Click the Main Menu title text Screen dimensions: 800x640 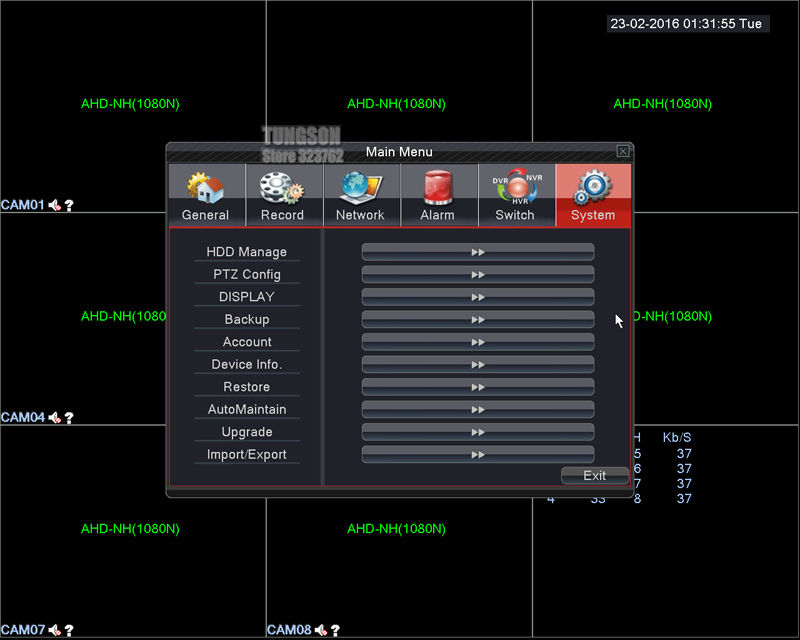(x=399, y=152)
